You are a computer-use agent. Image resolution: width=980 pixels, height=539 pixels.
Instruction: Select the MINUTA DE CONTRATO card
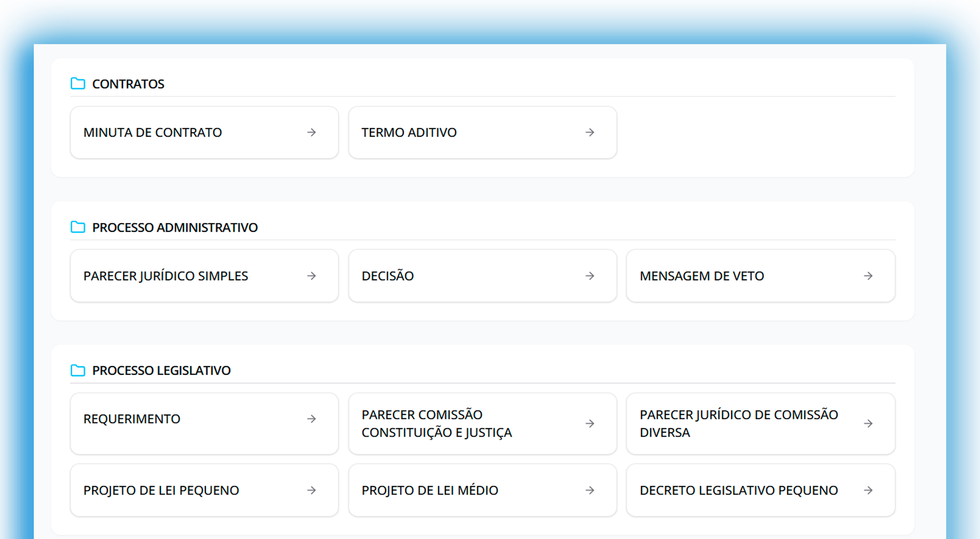pos(204,132)
